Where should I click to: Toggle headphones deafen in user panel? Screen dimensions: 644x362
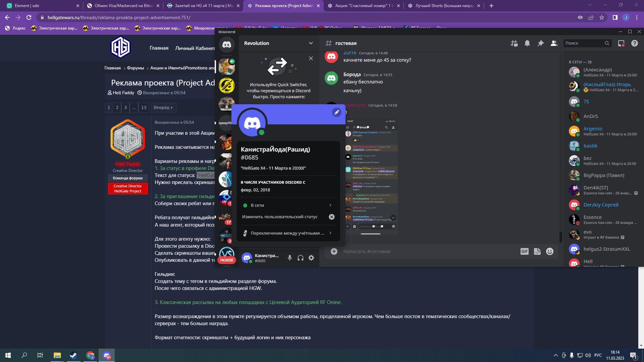(x=301, y=258)
